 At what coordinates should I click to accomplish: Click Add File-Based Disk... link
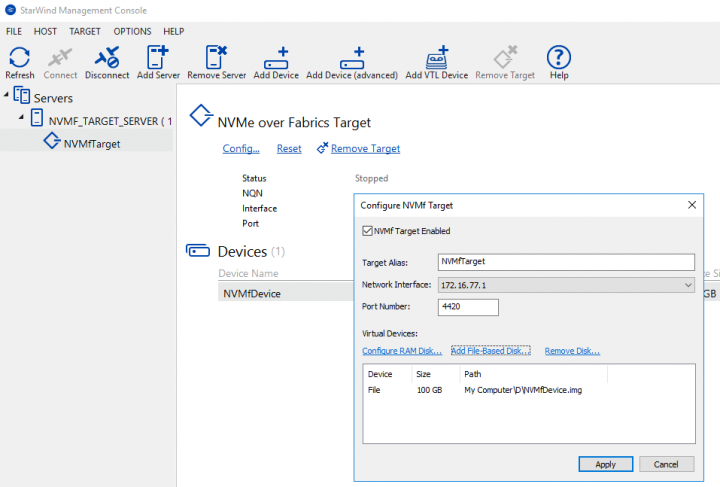tap(490, 351)
